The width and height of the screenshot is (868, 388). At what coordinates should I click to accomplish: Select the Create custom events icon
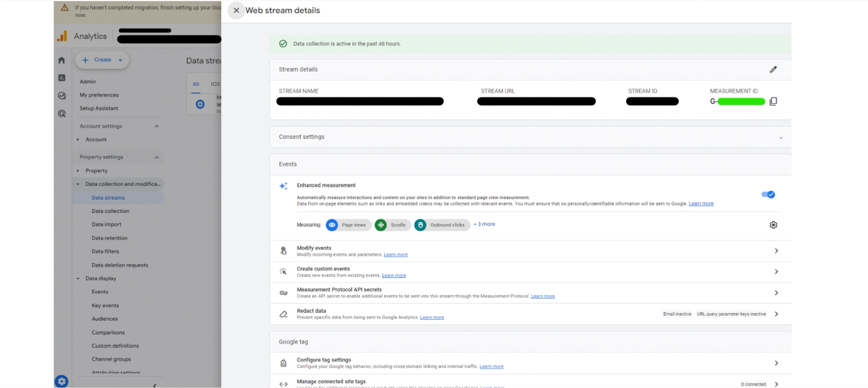[x=283, y=271]
